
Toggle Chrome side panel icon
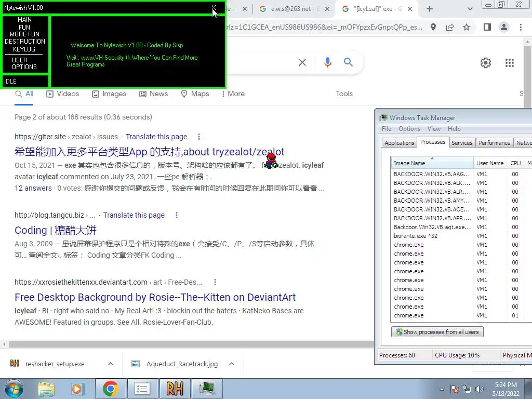pyautogui.click(x=487, y=27)
